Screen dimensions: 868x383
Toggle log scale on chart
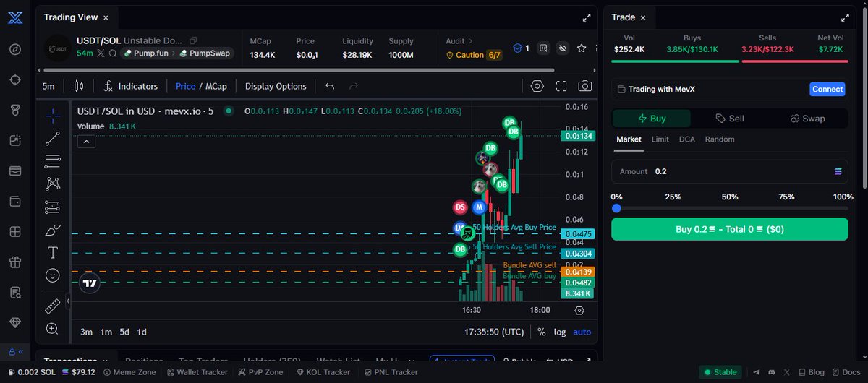coord(560,332)
